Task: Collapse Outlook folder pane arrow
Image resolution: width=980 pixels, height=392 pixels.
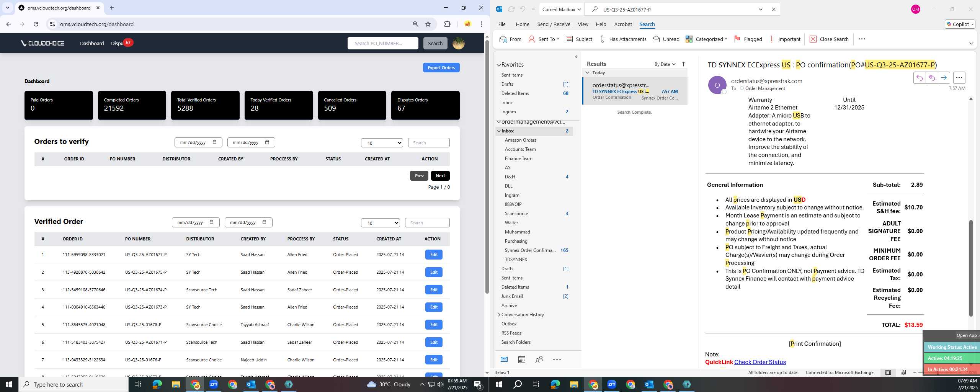Action: pyautogui.click(x=576, y=57)
